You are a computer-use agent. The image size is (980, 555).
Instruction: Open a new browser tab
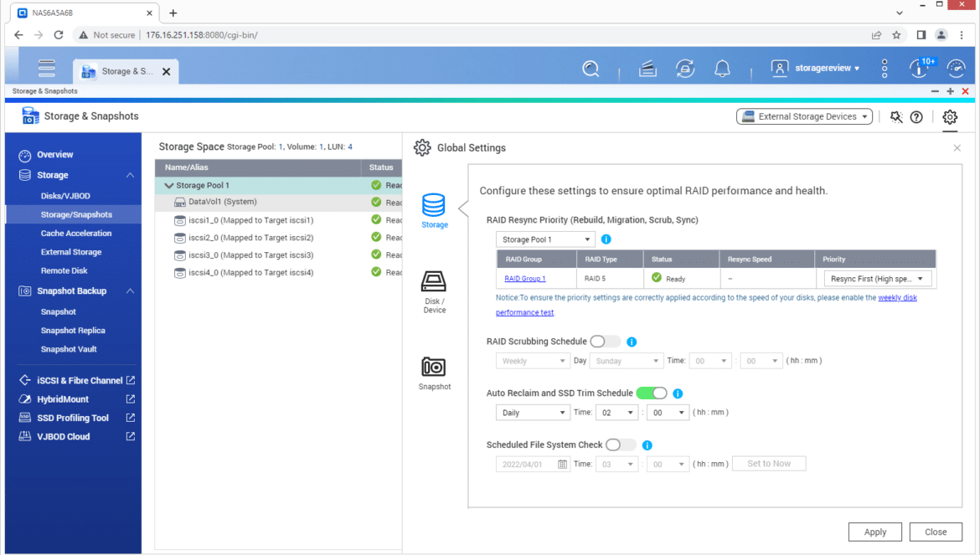[x=173, y=13]
